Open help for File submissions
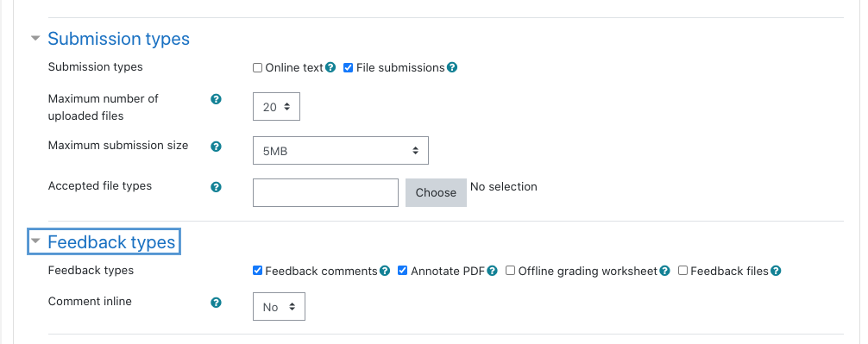The image size is (868, 344). (452, 67)
